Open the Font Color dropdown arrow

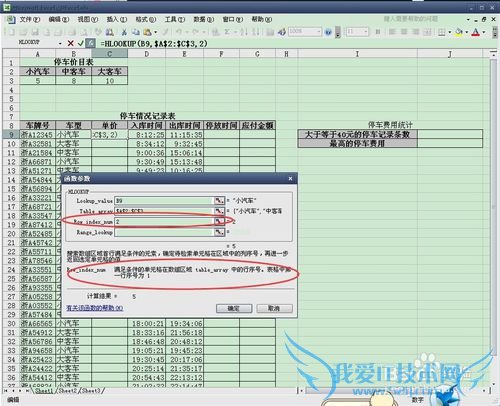484,32
